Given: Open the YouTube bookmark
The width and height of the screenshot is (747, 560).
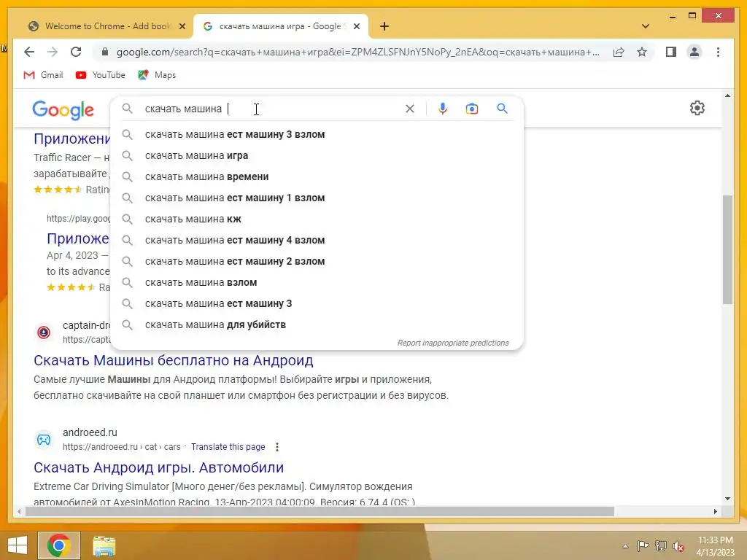Looking at the screenshot, I should point(101,75).
